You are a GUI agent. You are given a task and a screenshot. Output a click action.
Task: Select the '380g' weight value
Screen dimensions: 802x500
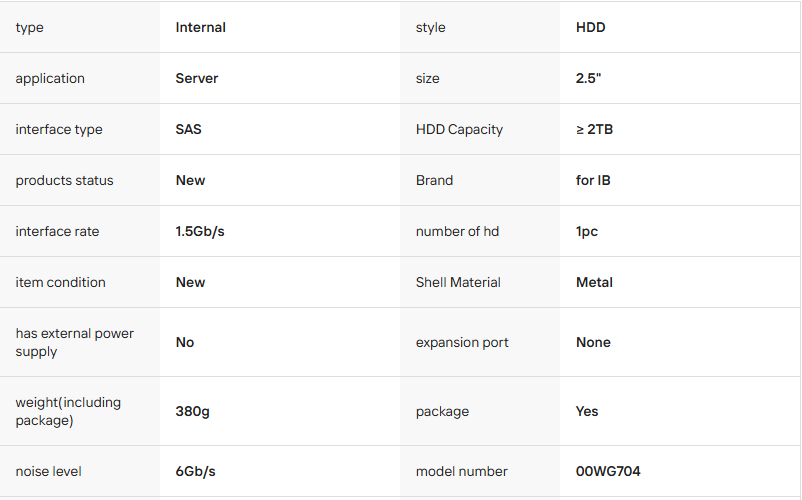(x=193, y=411)
